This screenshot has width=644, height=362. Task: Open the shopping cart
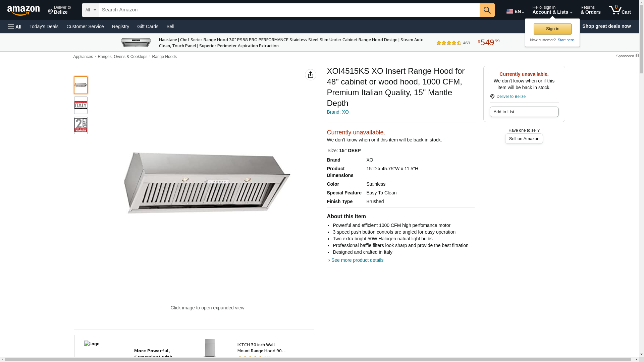(620, 10)
